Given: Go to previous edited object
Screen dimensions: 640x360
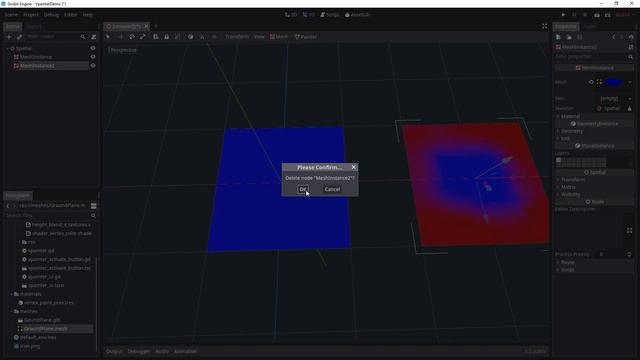Looking at the screenshot, I should pos(613,37).
